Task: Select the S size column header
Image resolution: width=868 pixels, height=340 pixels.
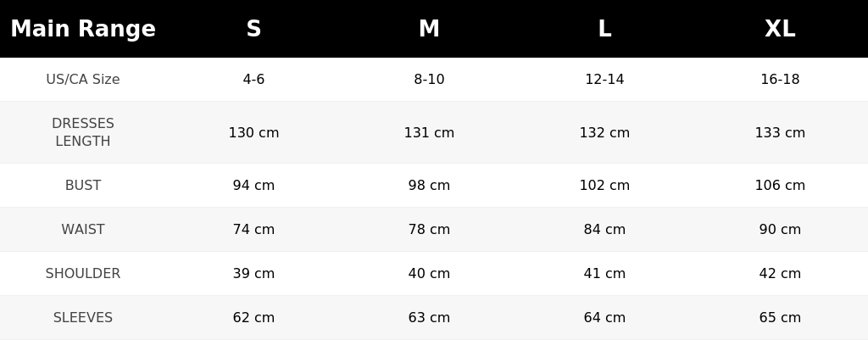Action: point(253,29)
